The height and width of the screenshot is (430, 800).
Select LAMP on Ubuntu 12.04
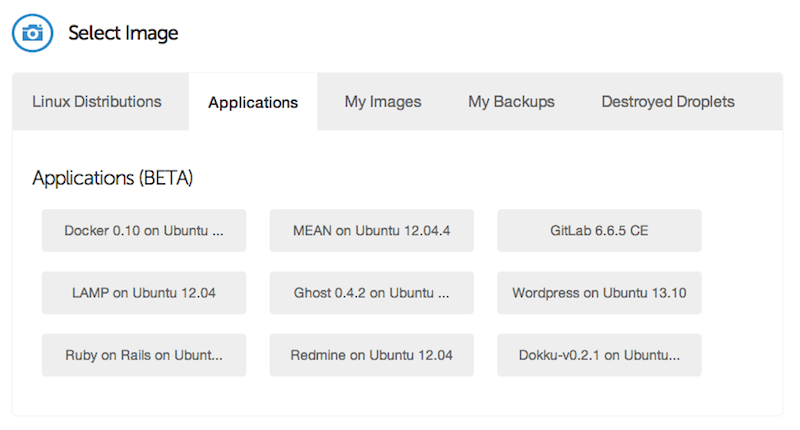[144, 293]
